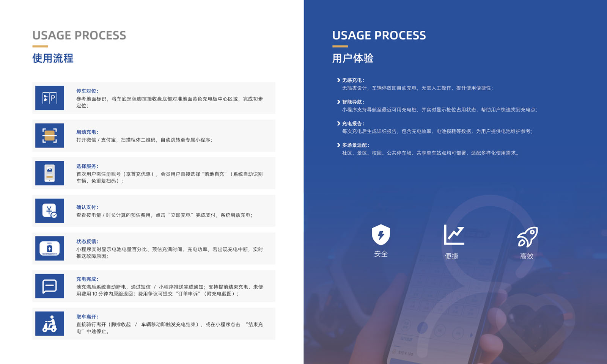Click the 安全 label under the shield
The width and height of the screenshot is (607, 364).
coord(381,254)
